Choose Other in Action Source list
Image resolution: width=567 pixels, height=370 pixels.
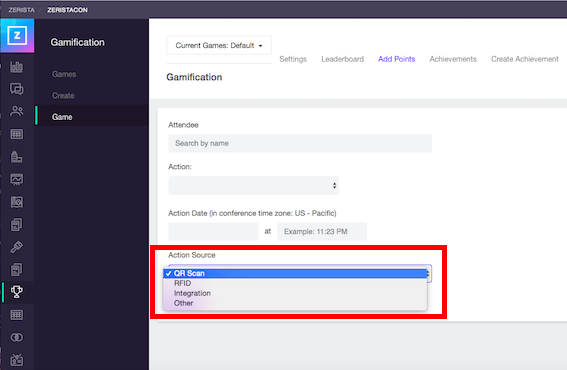pos(295,303)
